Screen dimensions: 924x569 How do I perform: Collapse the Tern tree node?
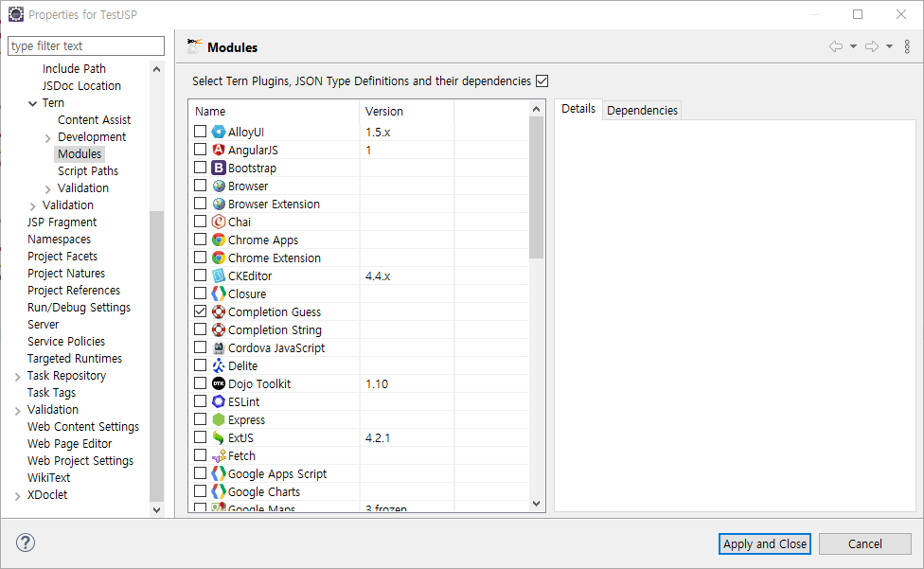click(x=32, y=103)
